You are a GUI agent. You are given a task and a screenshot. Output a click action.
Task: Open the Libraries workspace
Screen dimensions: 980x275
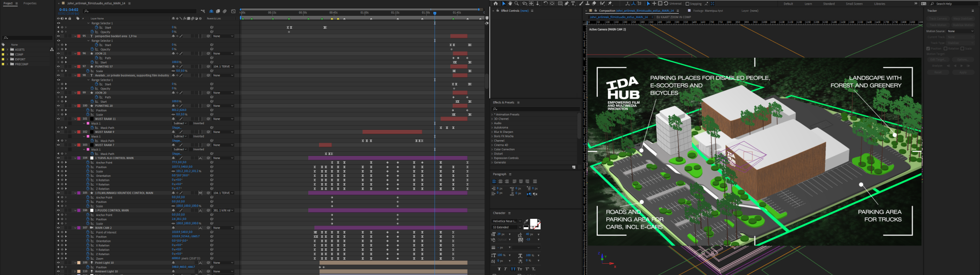pyautogui.click(x=879, y=4)
